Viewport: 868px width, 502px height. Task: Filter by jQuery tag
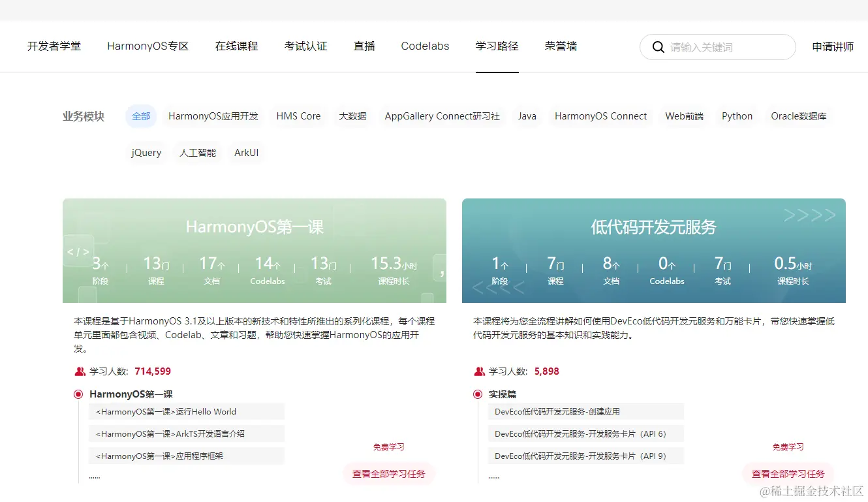[x=146, y=153]
